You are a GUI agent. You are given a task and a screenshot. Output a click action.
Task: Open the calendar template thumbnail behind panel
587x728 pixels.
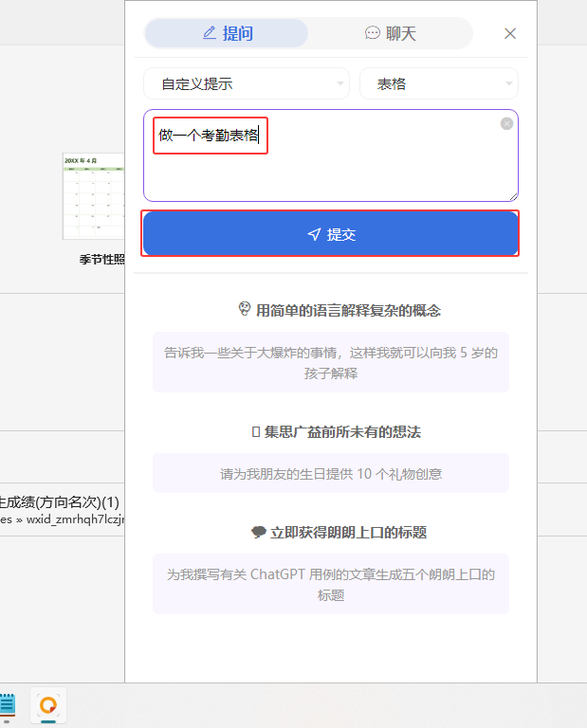[x=94, y=196]
